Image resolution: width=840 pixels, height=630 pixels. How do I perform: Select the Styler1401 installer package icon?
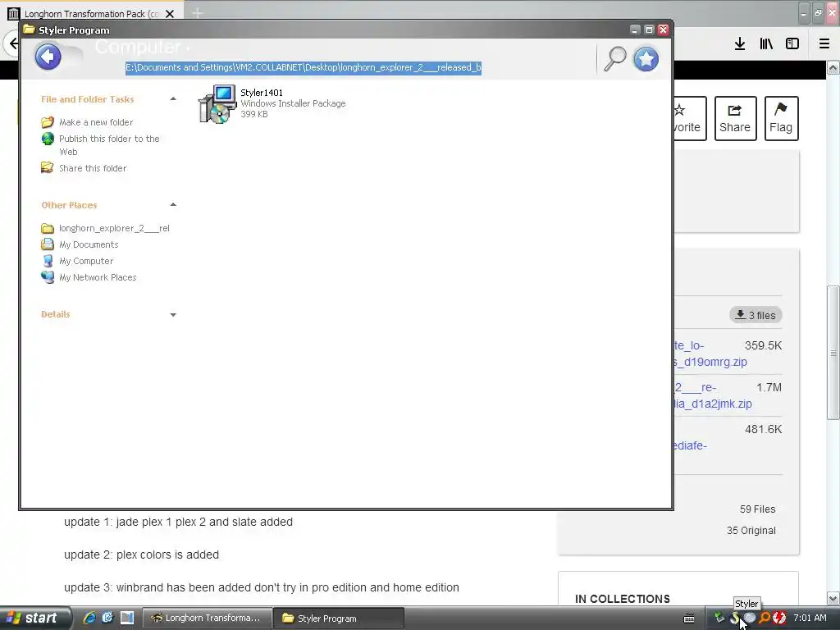pos(217,104)
